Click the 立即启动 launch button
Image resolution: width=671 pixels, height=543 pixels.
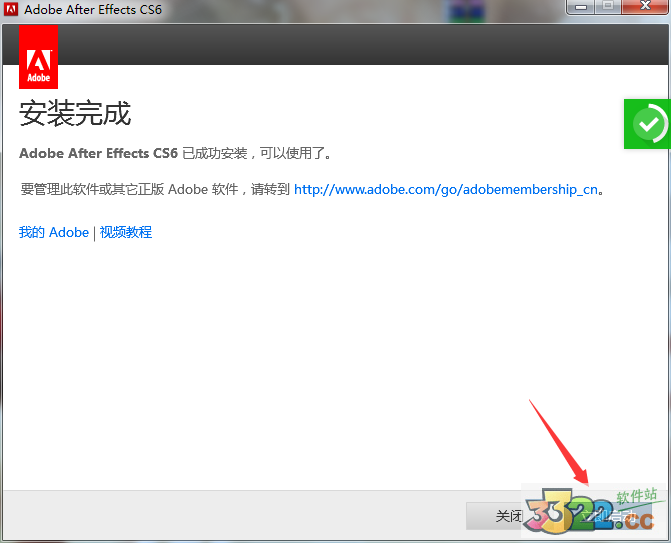607,516
